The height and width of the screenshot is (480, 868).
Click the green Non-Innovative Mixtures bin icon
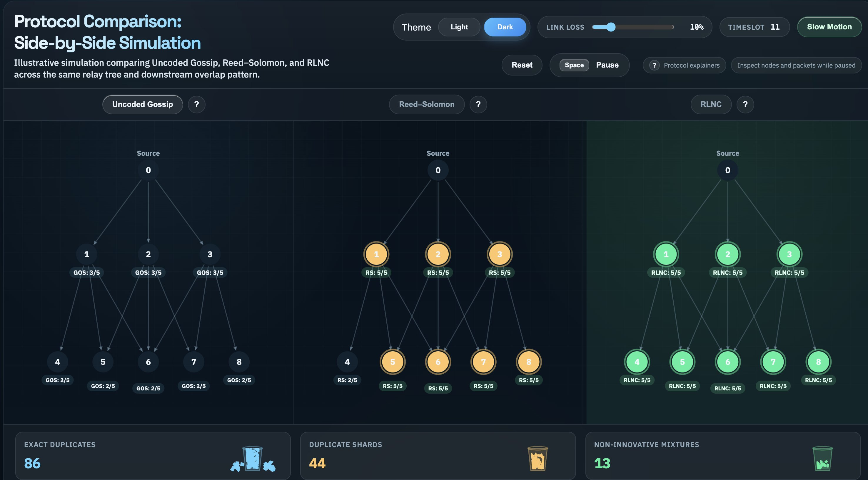click(822, 459)
